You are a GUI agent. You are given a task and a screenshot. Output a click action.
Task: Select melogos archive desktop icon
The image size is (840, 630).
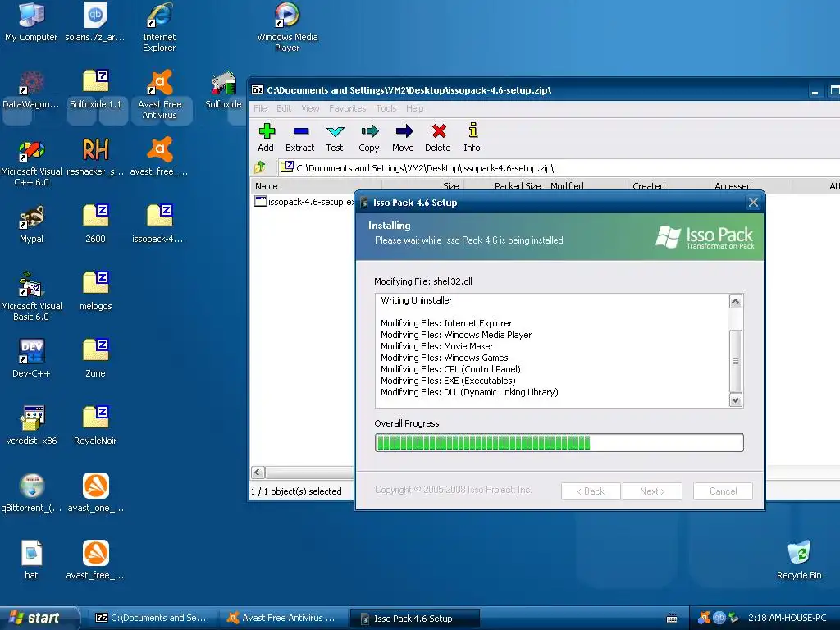click(x=95, y=292)
